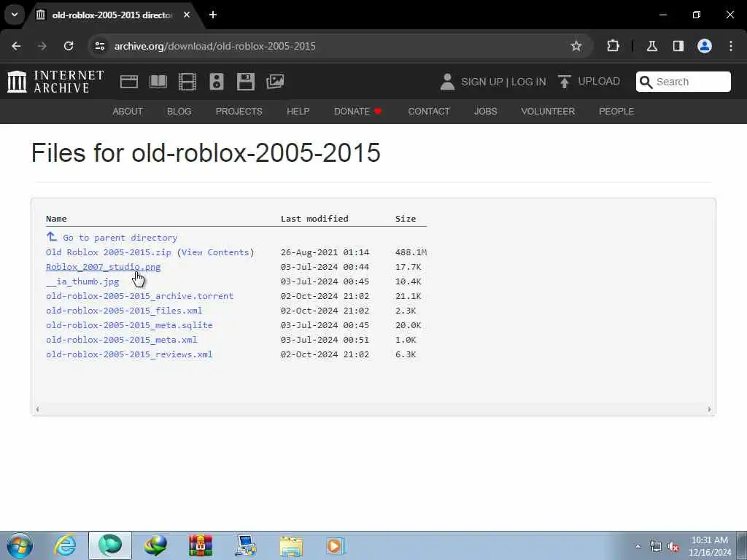This screenshot has width=747, height=560.
Task: Click the magnifier in the search box
Action: (x=646, y=82)
